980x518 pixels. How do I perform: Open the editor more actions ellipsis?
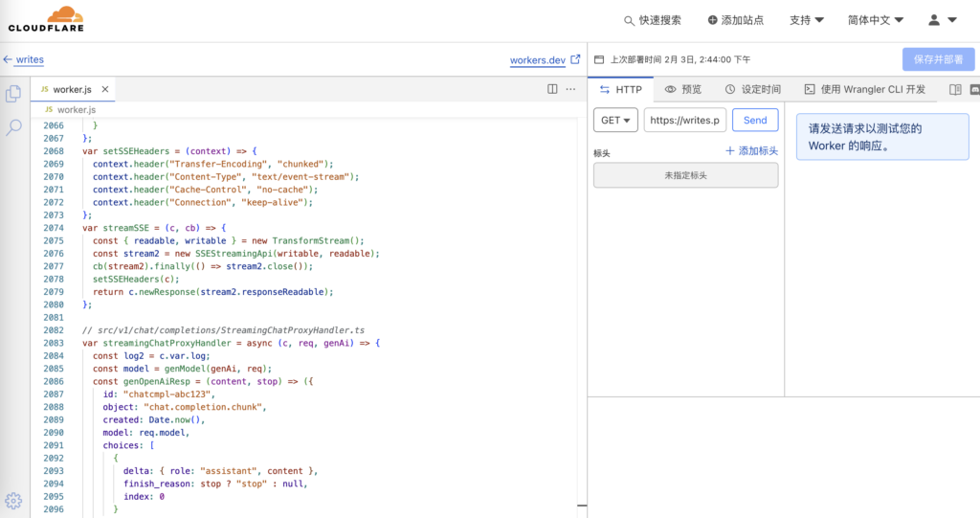(x=571, y=89)
